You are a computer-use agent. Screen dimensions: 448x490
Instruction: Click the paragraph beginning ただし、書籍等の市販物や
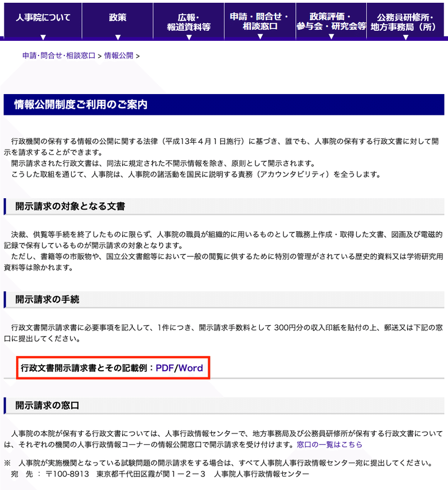pos(223,262)
